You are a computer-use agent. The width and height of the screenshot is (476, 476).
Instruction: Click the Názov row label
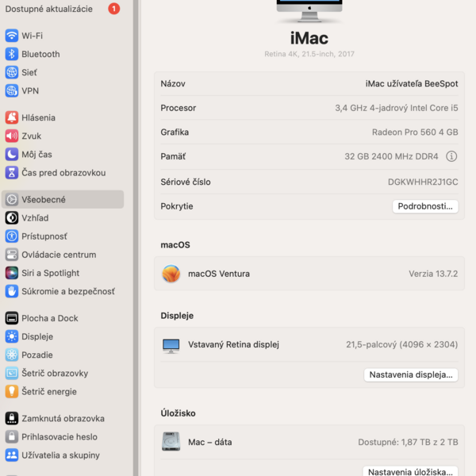tap(173, 83)
